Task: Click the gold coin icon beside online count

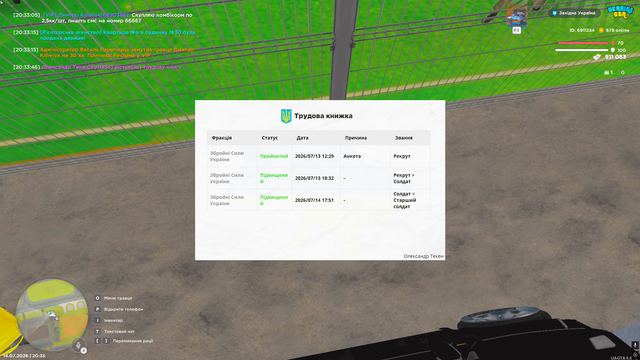Action: click(x=601, y=30)
